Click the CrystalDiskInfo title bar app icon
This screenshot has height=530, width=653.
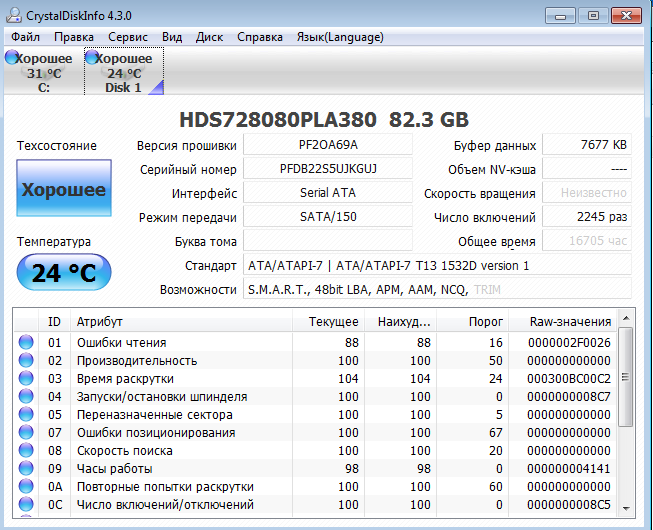click(14, 15)
